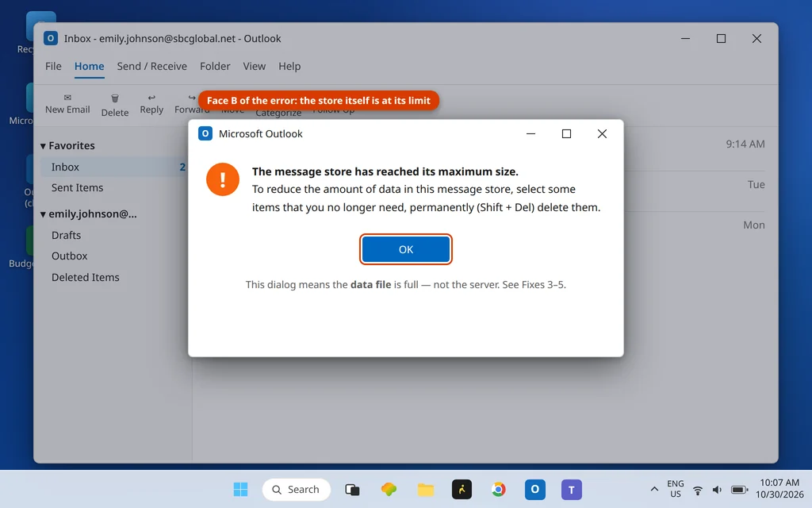812x508 pixels.
Task: Open the Folder tab
Action: (x=215, y=67)
